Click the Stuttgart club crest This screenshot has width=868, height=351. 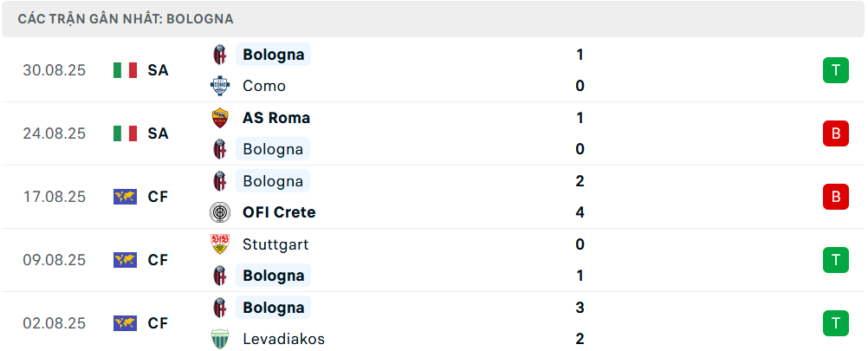pyautogui.click(x=220, y=244)
